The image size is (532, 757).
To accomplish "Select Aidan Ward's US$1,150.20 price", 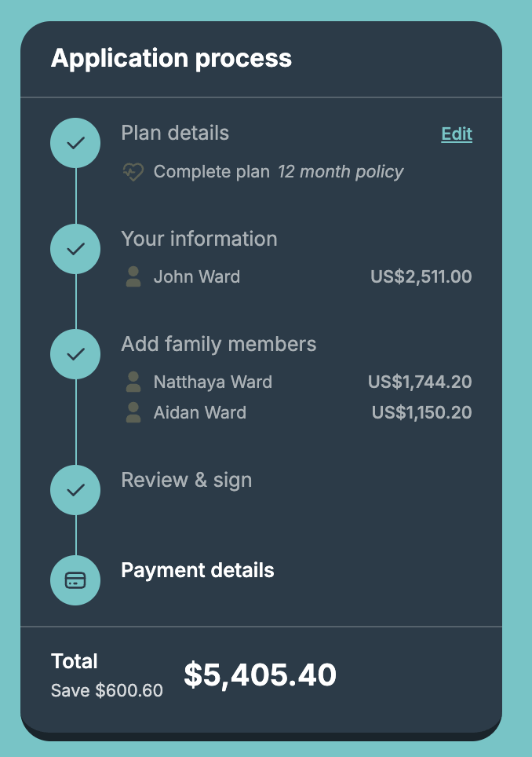I will coord(421,412).
